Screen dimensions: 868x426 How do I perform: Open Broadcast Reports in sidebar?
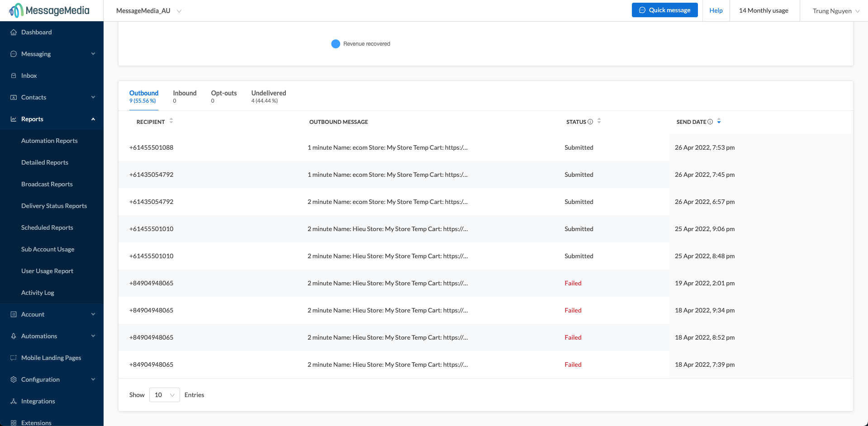(x=47, y=184)
